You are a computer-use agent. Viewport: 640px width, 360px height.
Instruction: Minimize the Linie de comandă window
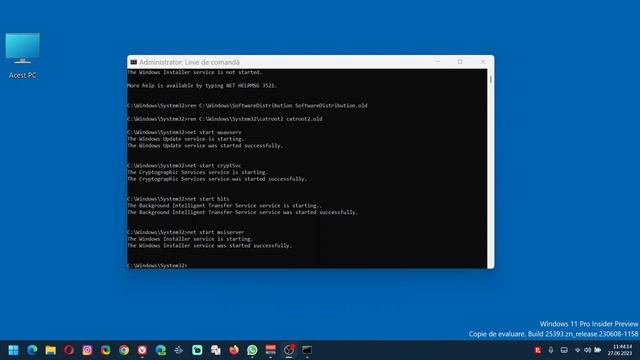tap(438, 62)
